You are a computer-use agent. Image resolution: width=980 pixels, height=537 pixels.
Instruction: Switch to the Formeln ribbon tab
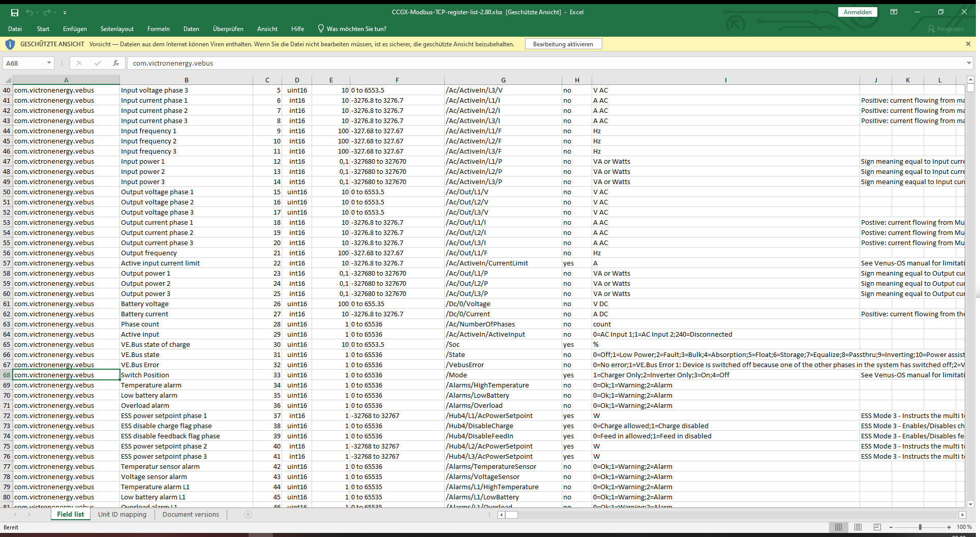[x=159, y=29]
